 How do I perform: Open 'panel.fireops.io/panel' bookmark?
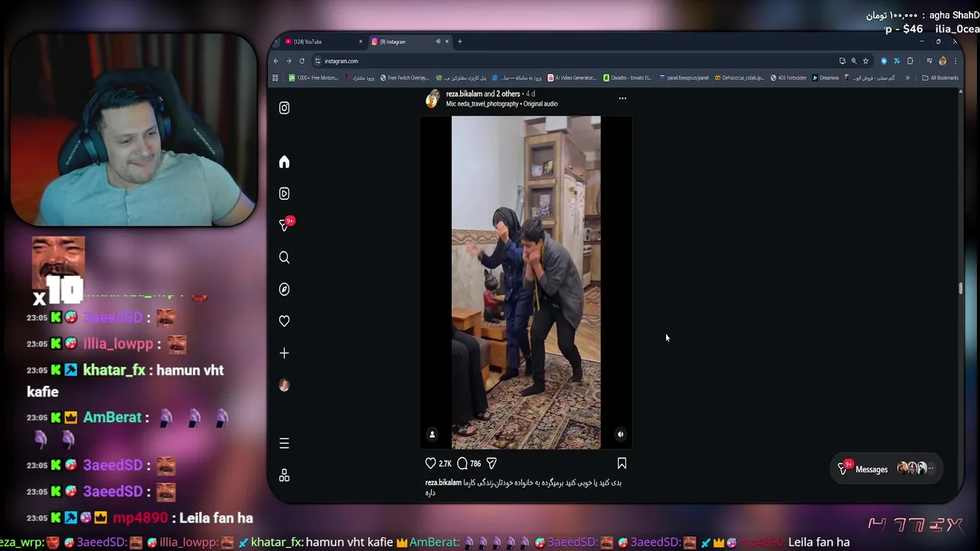[x=684, y=78]
